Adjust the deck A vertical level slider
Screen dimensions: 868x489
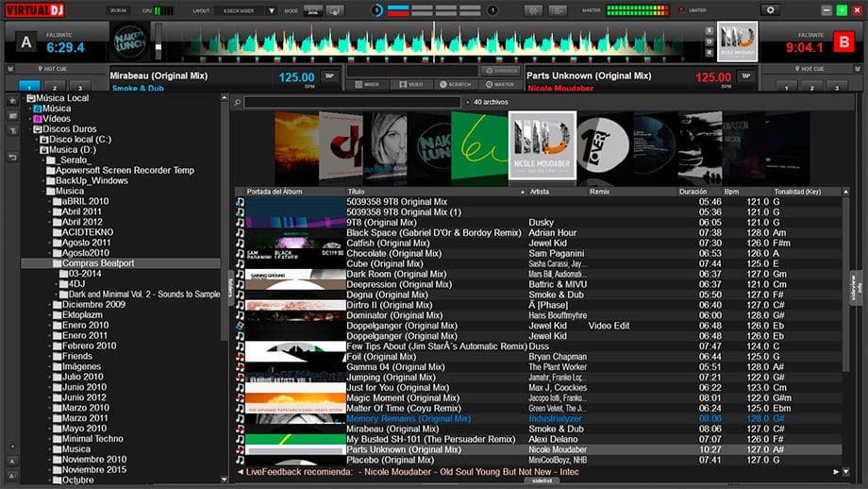[x=159, y=43]
